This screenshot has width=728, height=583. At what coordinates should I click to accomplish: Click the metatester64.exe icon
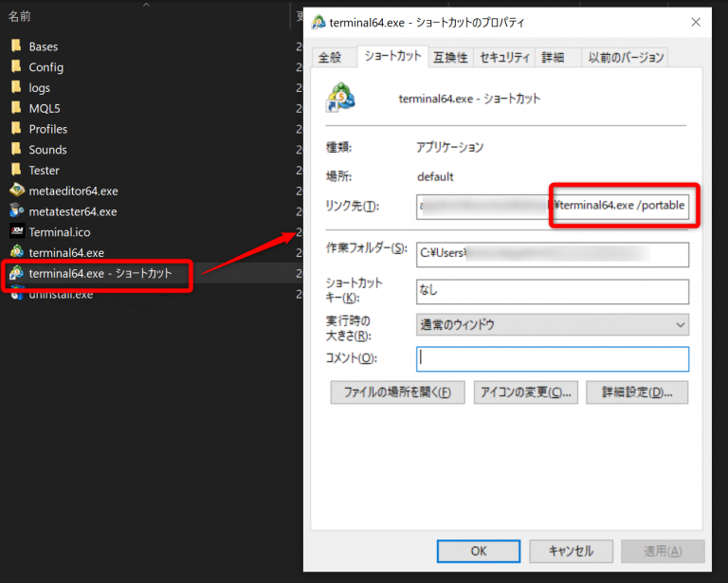pyautogui.click(x=16, y=211)
